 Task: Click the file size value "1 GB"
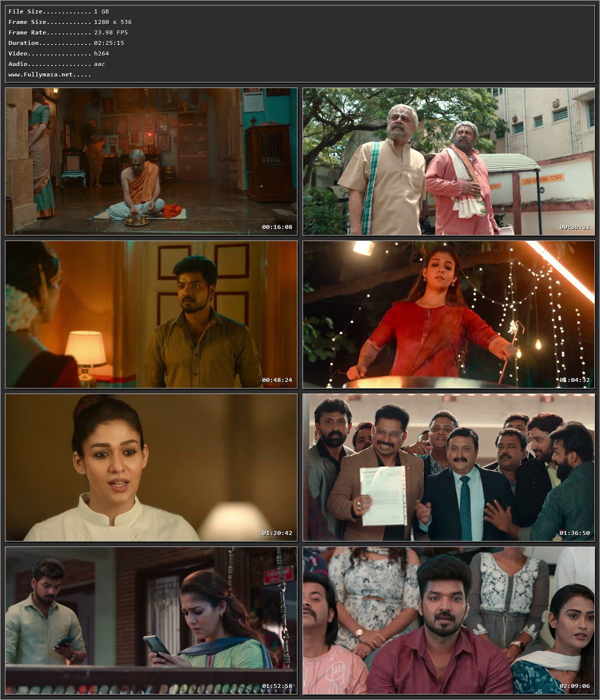pyautogui.click(x=101, y=11)
